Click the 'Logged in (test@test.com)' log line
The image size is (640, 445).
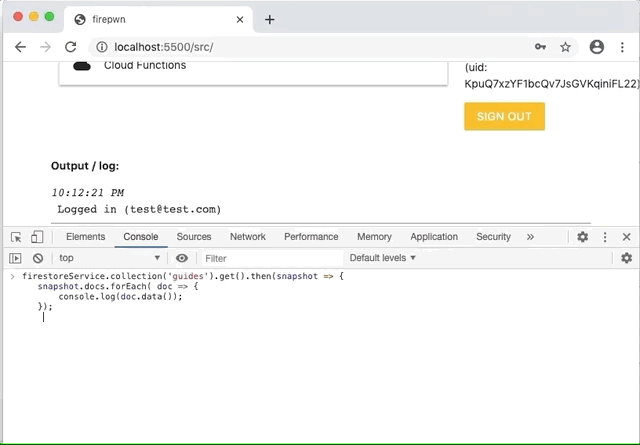point(139,209)
